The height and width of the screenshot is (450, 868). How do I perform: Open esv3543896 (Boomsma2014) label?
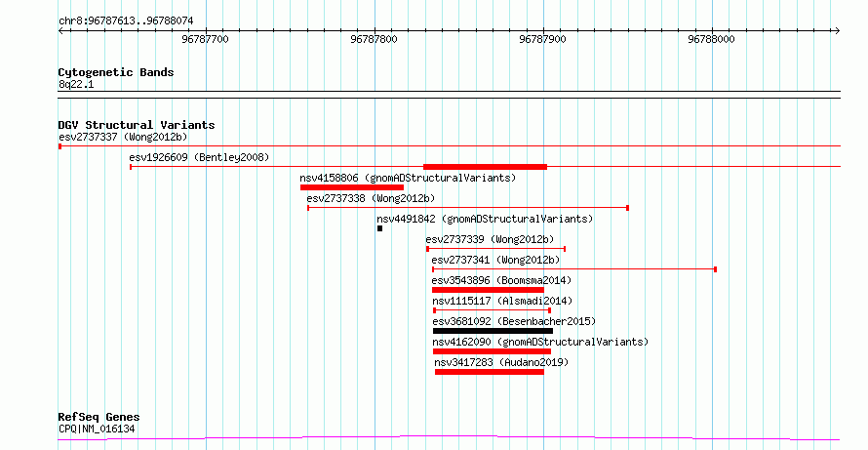click(x=501, y=280)
